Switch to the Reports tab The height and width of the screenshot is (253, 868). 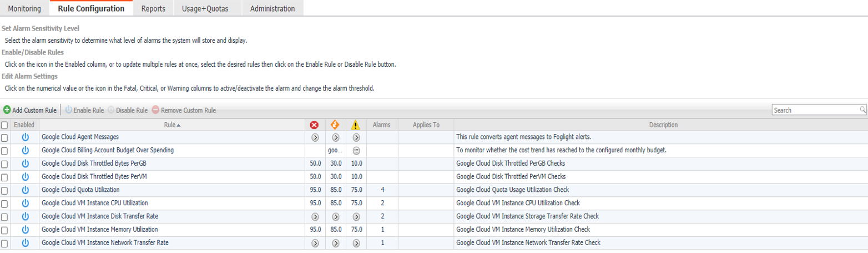tap(153, 8)
